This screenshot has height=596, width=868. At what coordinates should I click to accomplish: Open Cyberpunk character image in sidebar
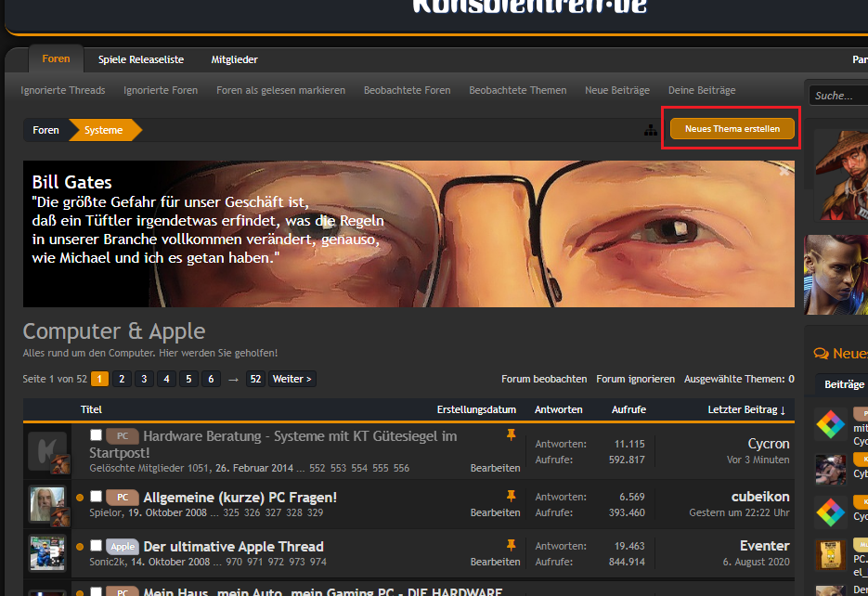(x=836, y=275)
